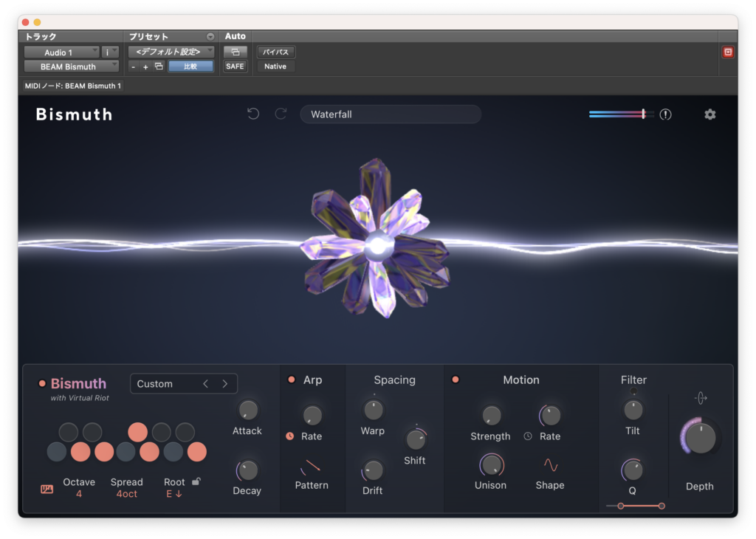Click the SAFE automation button
The width and height of the screenshot is (756, 539).
pos(236,66)
